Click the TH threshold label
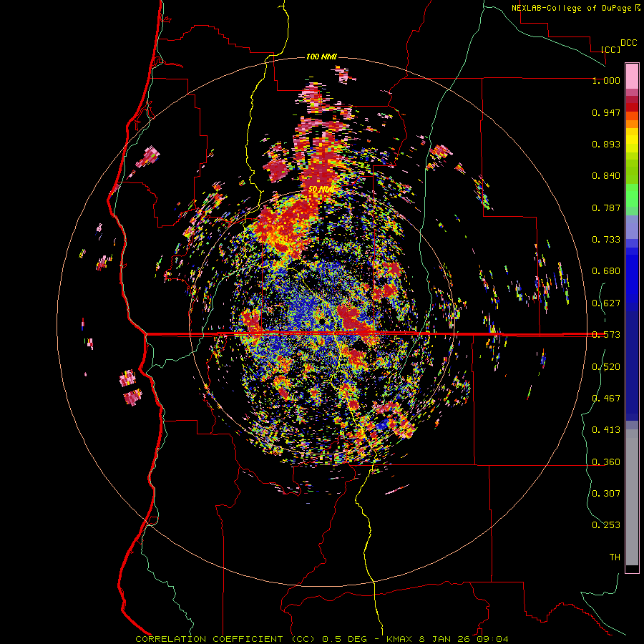The height and width of the screenshot is (644, 644). point(615,557)
